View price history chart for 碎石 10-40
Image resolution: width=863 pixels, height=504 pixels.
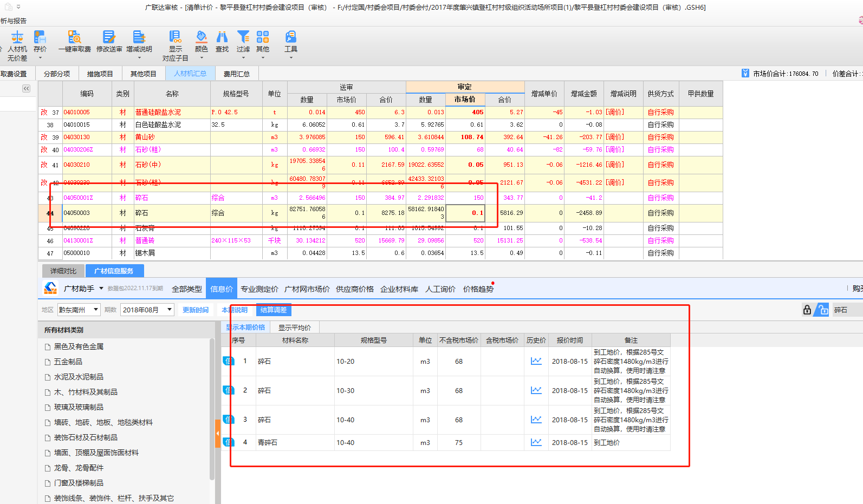point(536,420)
